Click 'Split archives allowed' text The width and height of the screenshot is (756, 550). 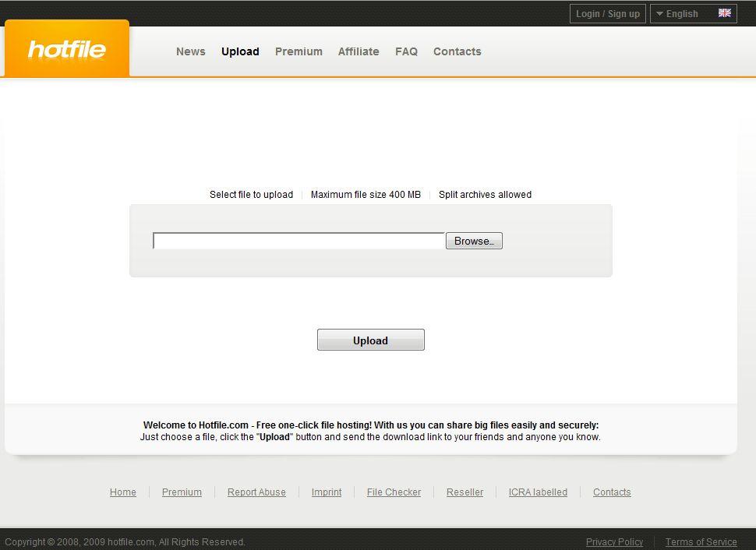tap(485, 195)
